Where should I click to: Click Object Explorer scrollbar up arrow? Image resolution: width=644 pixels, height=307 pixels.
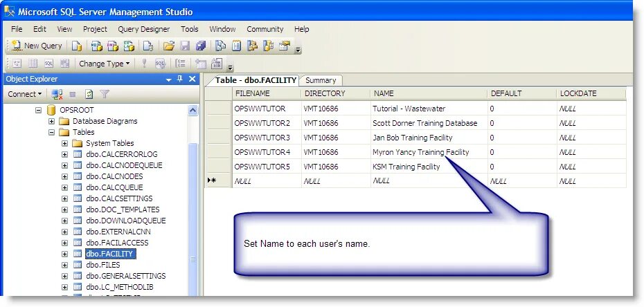(193, 110)
